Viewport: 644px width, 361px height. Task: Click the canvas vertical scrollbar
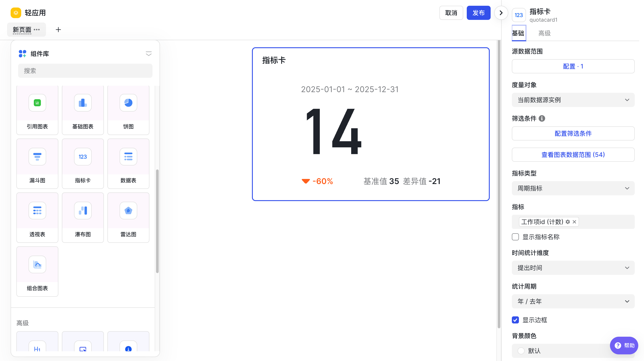click(499, 184)
